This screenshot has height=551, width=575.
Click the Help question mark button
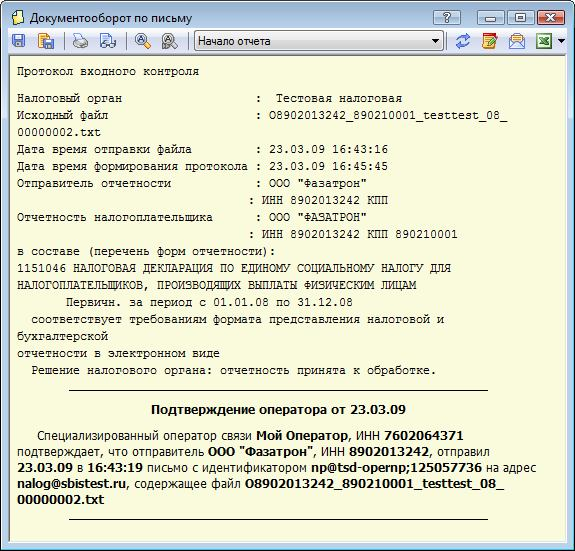447,18
